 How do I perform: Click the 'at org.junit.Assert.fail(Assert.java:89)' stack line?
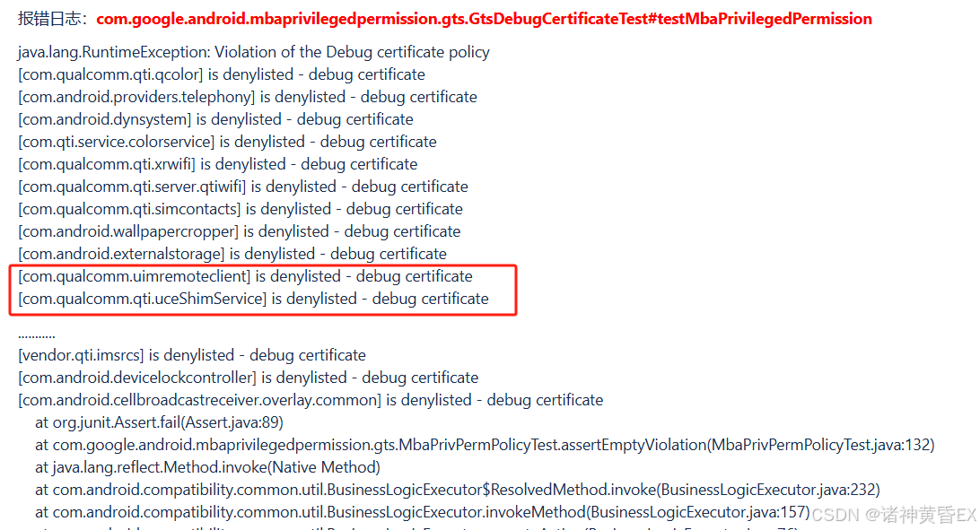tap(160, 423)
